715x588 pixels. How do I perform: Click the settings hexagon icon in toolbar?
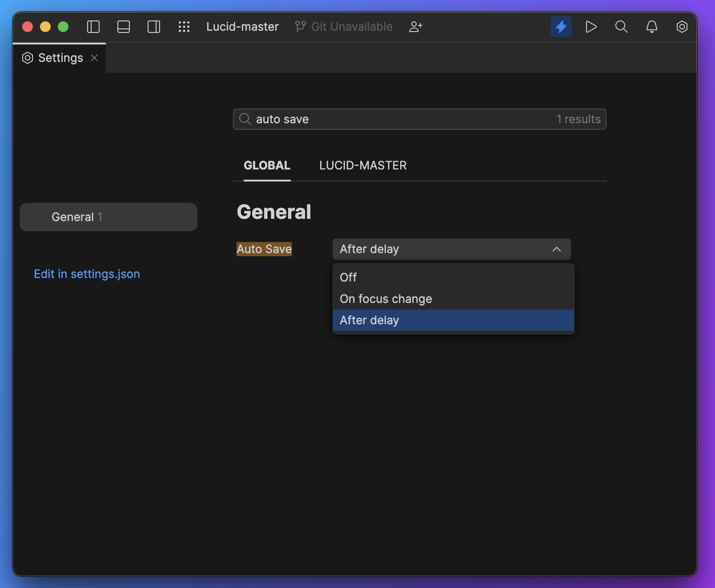pyautogui.click(x=682, y=27)
